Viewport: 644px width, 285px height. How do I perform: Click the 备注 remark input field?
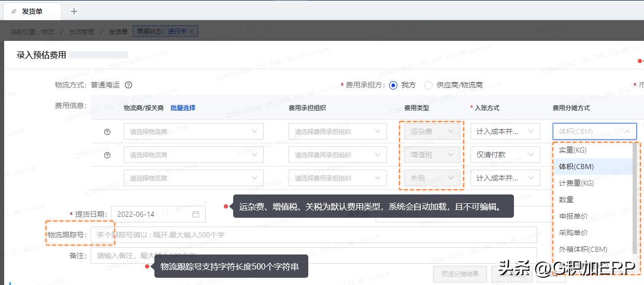pyautogui.click(x=314, y=256)
